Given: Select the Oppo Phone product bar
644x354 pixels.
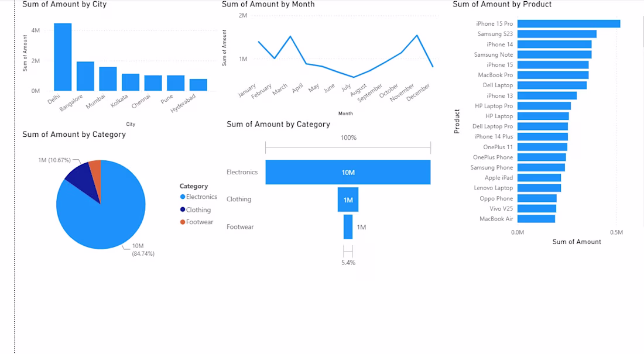Looking at the screenshot, I should pyautogui.click(x=537, y=198).
